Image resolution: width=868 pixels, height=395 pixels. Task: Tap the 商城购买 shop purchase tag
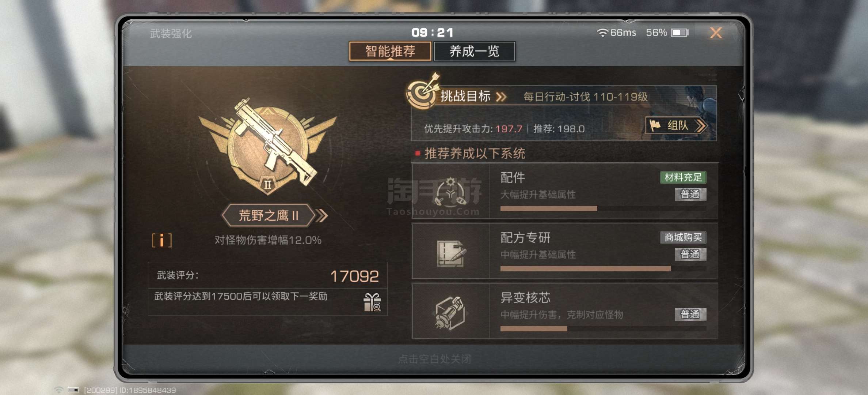pyautogui.click(x=683, y=237)
